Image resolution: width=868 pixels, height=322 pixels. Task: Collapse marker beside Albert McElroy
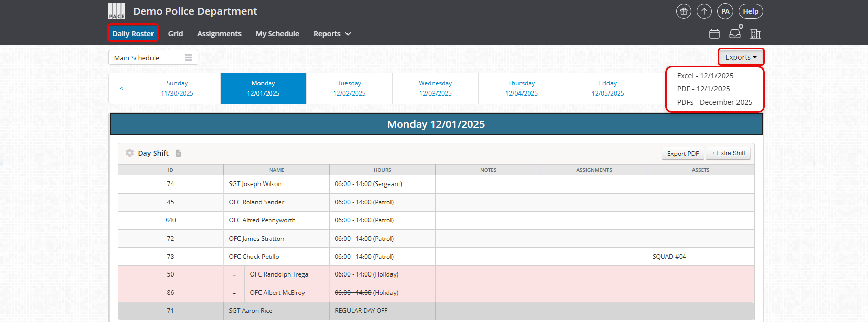(x=234, y=293)
